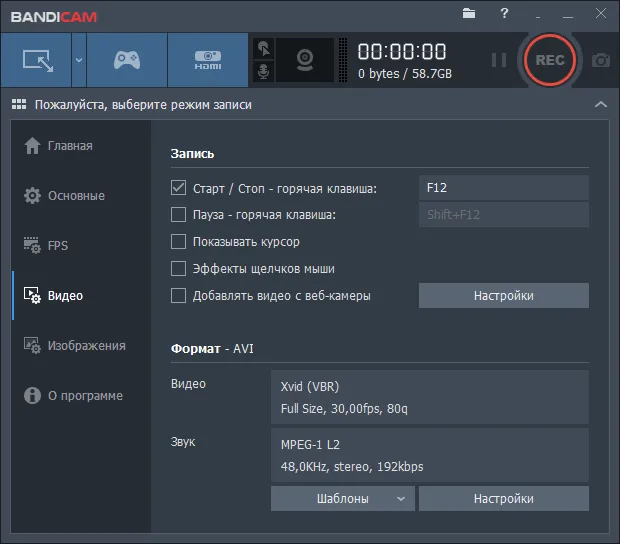
Task: Click the pause recording button
Action: tap(499, 60)
